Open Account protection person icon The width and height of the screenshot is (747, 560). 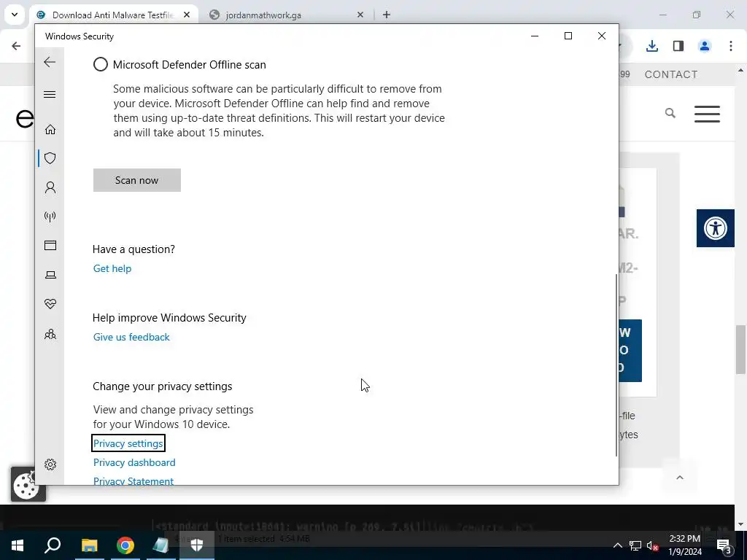50,187
